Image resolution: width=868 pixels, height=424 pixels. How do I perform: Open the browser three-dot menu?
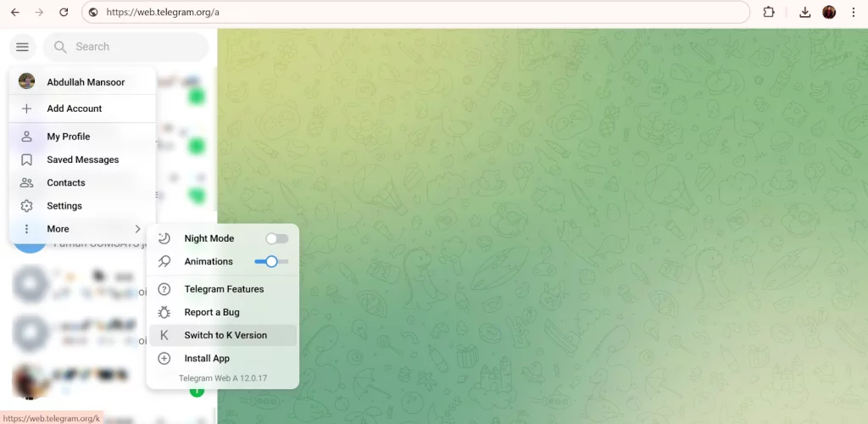[853, 12]
